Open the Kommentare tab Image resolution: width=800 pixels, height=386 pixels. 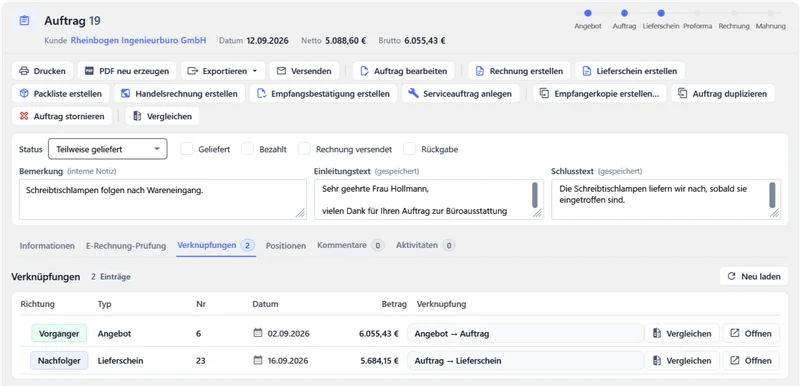(x=351, y=245)
